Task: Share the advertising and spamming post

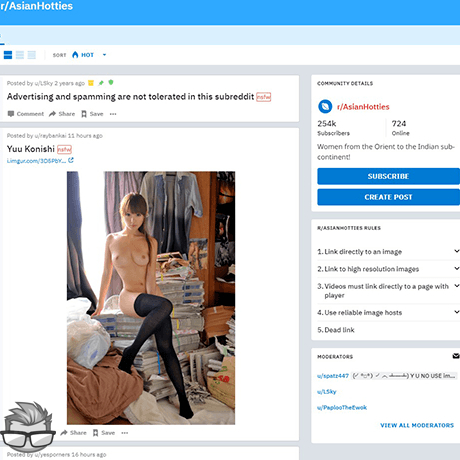Action: point(62,114)
